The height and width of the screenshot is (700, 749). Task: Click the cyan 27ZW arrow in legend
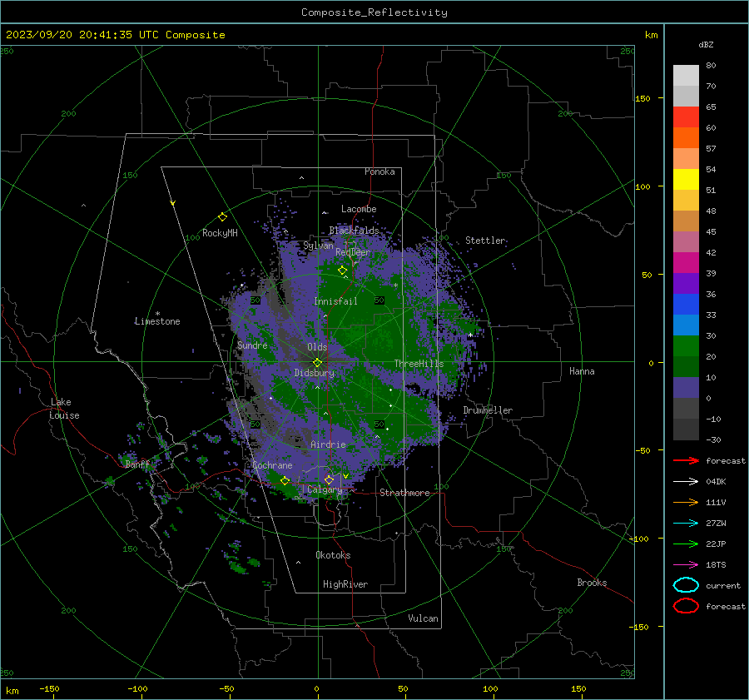pyautogui.click(x=686, y=524)
